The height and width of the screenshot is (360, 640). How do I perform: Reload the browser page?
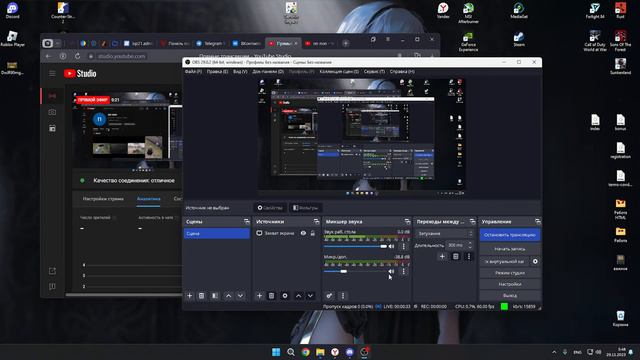(x=78, y=56)
